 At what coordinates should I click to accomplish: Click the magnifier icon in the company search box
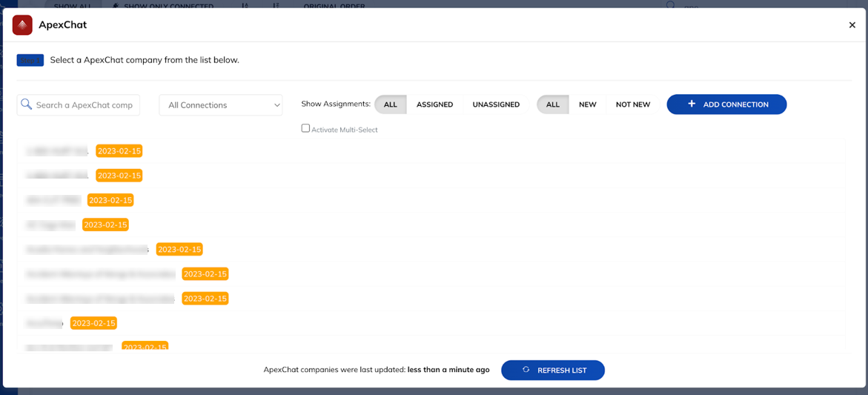(26, 104)
